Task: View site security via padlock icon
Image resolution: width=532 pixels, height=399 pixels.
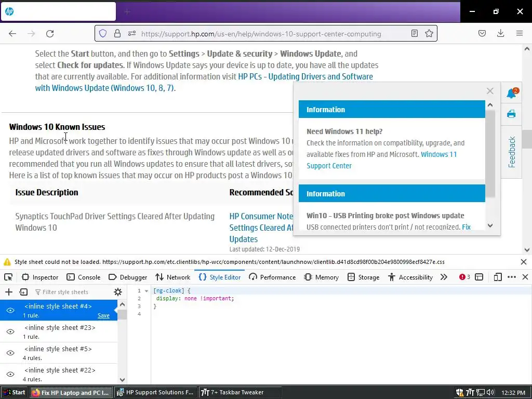Action: pos(117,33)
